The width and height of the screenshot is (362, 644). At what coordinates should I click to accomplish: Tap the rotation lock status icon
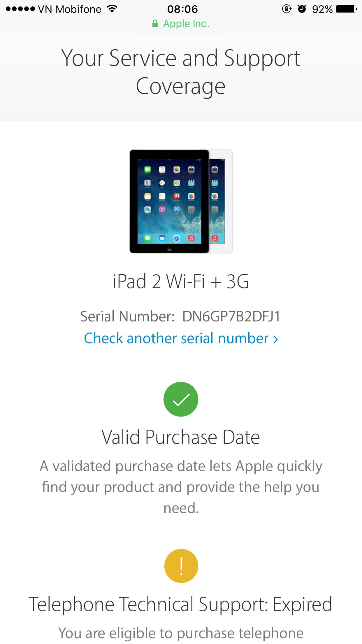(287, 9)
